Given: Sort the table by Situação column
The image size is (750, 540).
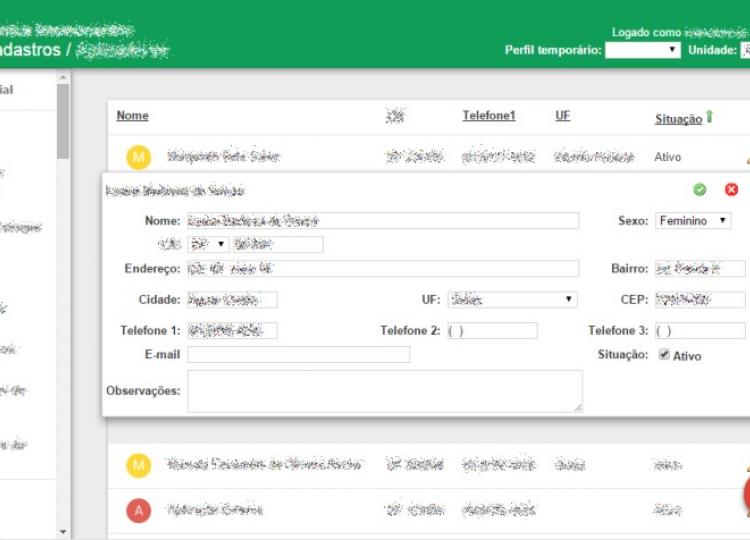Looking at the screenshot, I should (x=678, y=119).
